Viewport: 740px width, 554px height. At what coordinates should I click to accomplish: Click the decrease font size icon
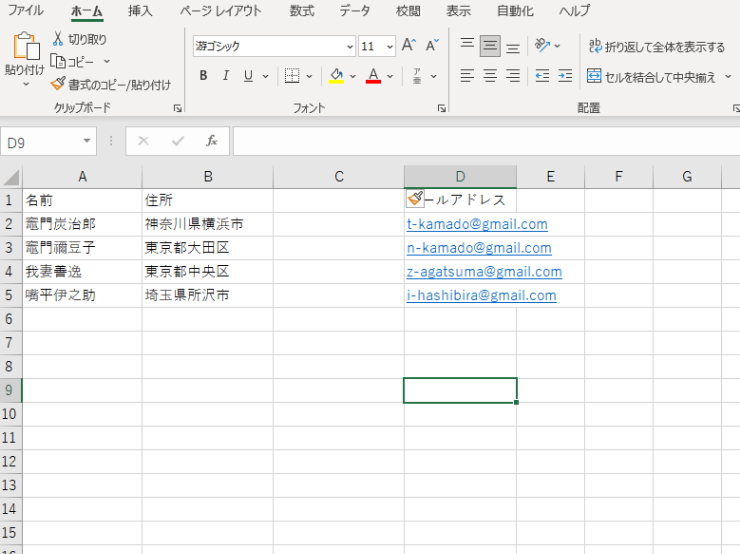point(432,46)
